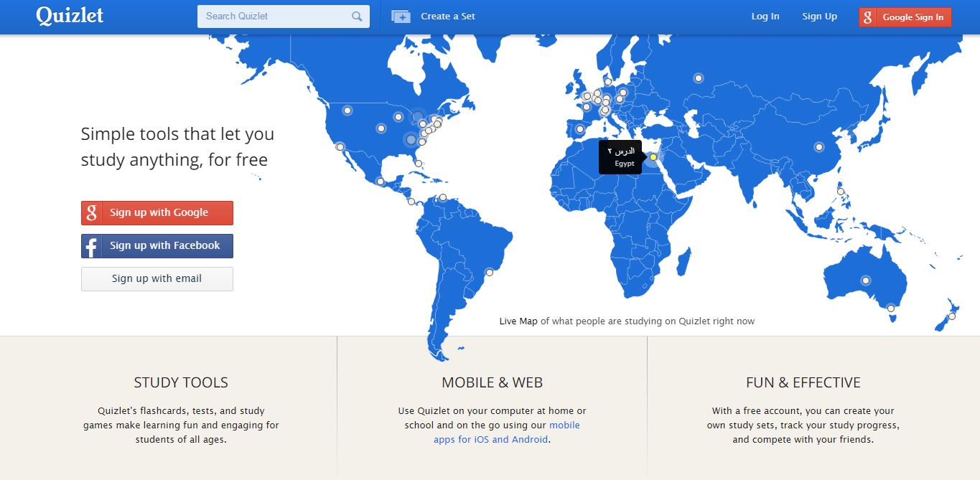Open the Log In menu item
Image resolution: width=980 pixels, height=480 pixels.
click(x=765, y=17)
